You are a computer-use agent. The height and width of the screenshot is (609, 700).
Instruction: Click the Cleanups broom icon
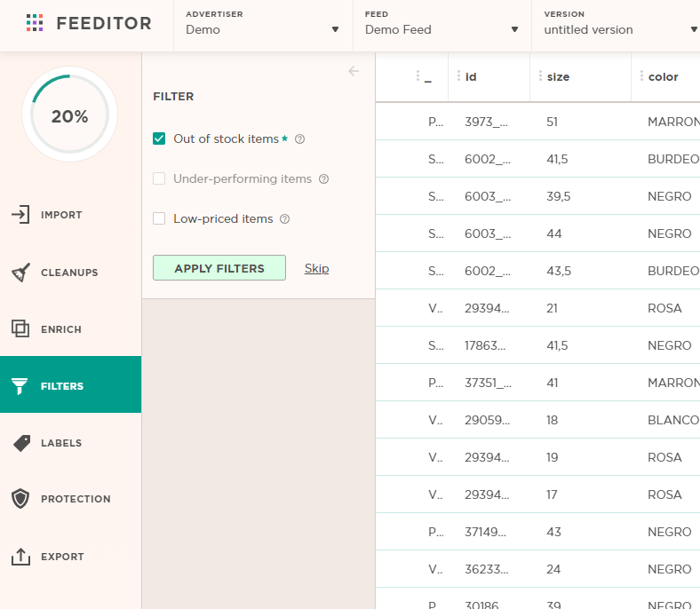(x=20, y=273)
